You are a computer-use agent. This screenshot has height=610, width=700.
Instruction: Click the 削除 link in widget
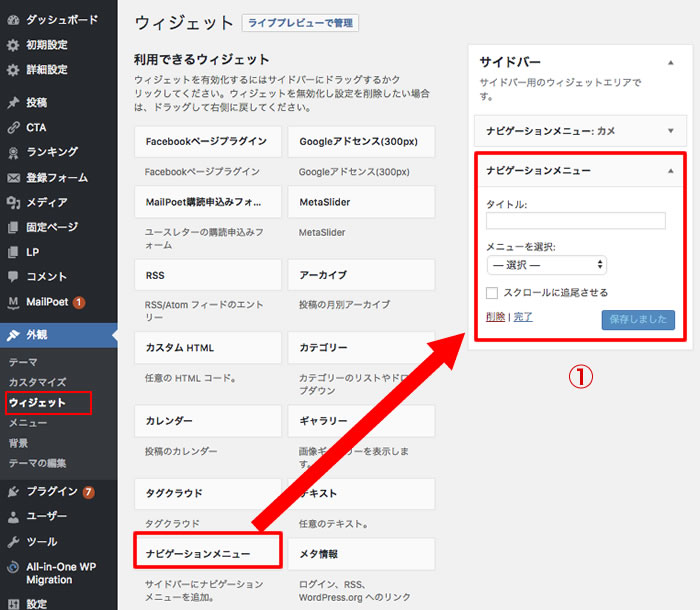[495, 317]
